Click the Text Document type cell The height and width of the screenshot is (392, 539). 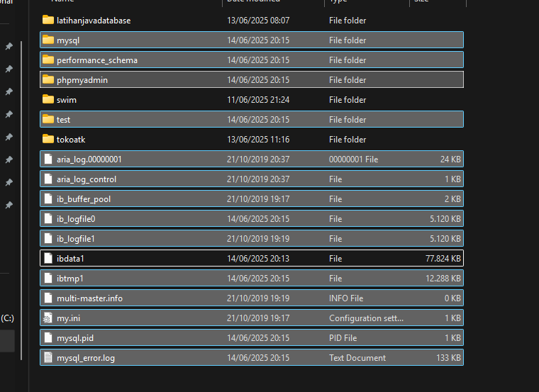[357, 359]
